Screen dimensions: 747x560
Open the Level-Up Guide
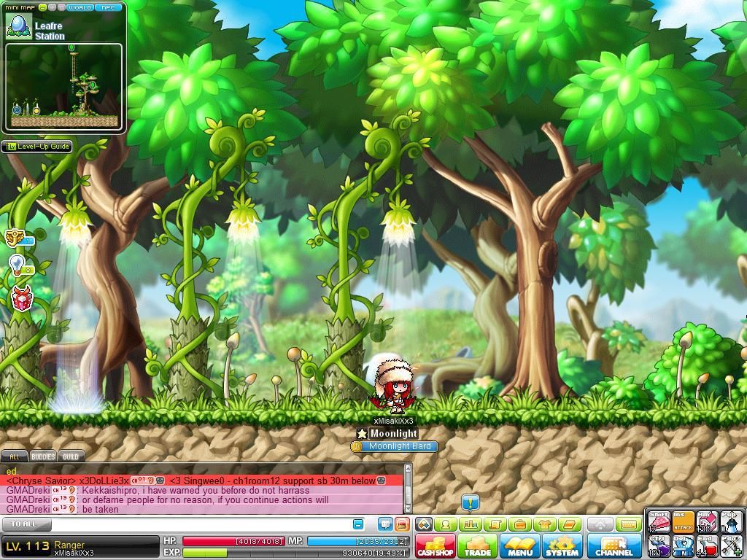click(x=36, y=147)
